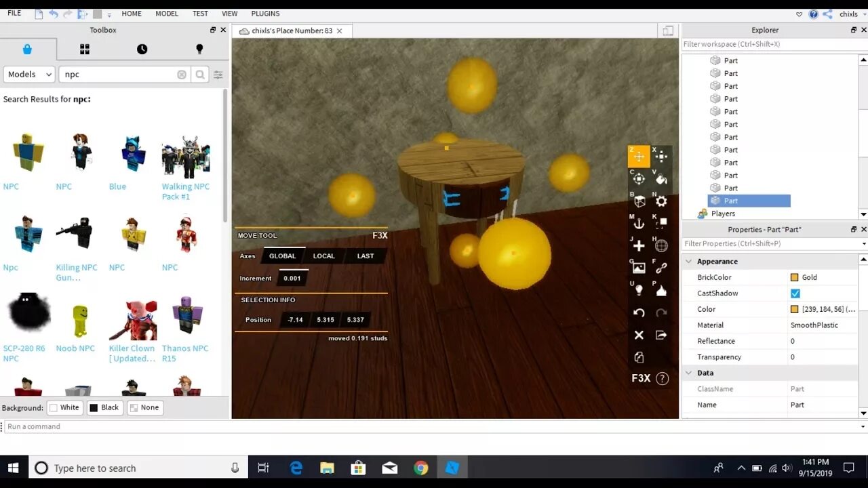The width and height of the screenshot is (868, 488).
Task: Open the Models category dropdown
Action: click(28, 75)
